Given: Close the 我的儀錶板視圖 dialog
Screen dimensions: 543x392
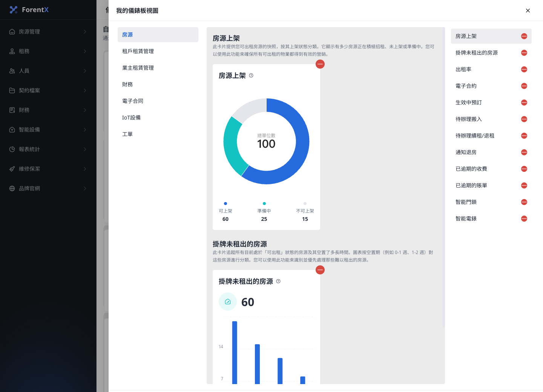Looking at the screenshot, I should point(528,11).
